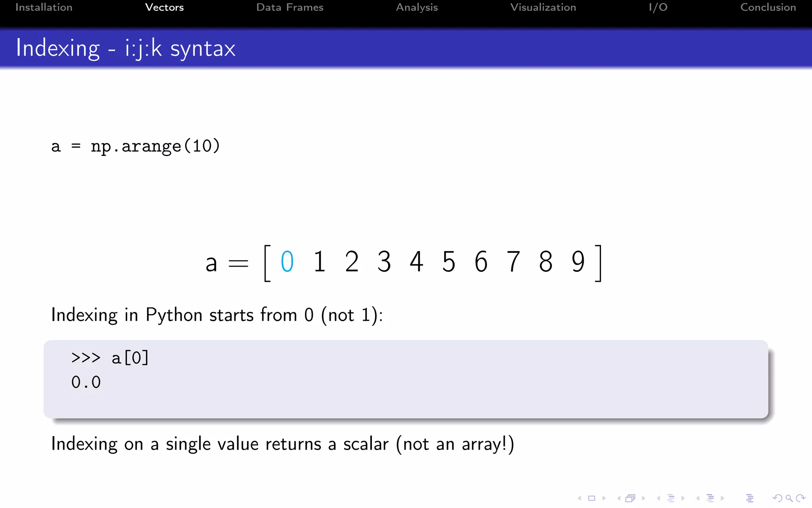Click the subsection navigation lines icon

click(671, 498)
